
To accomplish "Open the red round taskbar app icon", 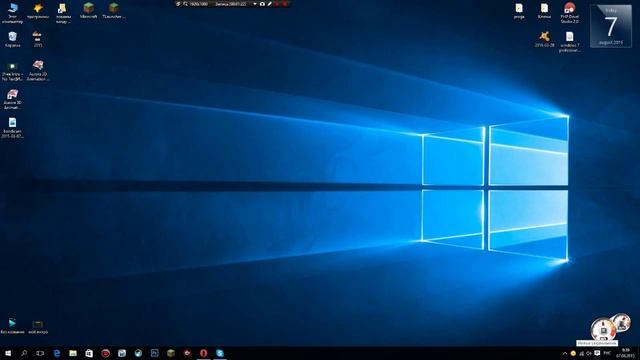I will [x=106, y=353].
